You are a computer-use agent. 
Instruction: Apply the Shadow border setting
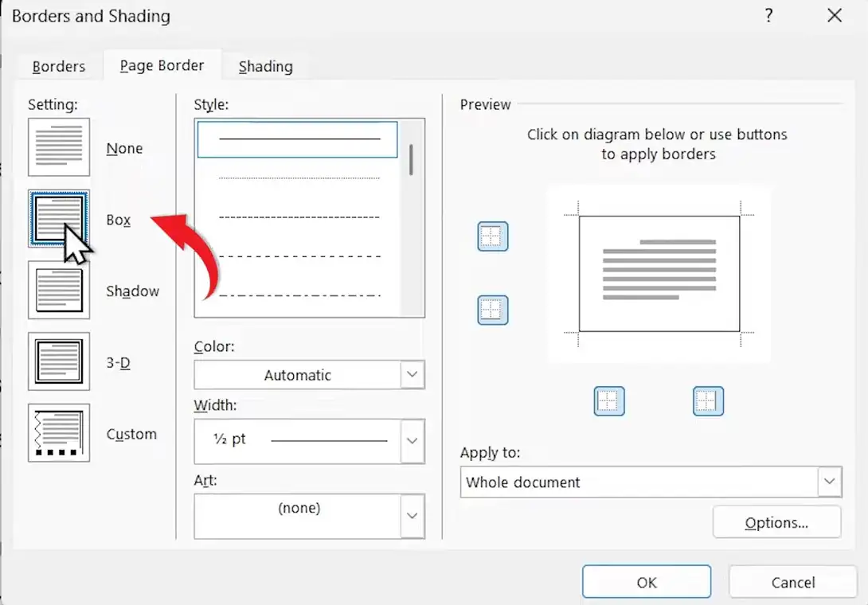click(59, 290)
